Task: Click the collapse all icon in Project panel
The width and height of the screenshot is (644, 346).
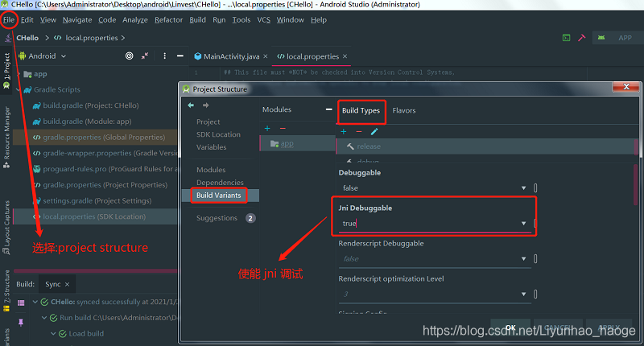Action: tap(145, 56)
